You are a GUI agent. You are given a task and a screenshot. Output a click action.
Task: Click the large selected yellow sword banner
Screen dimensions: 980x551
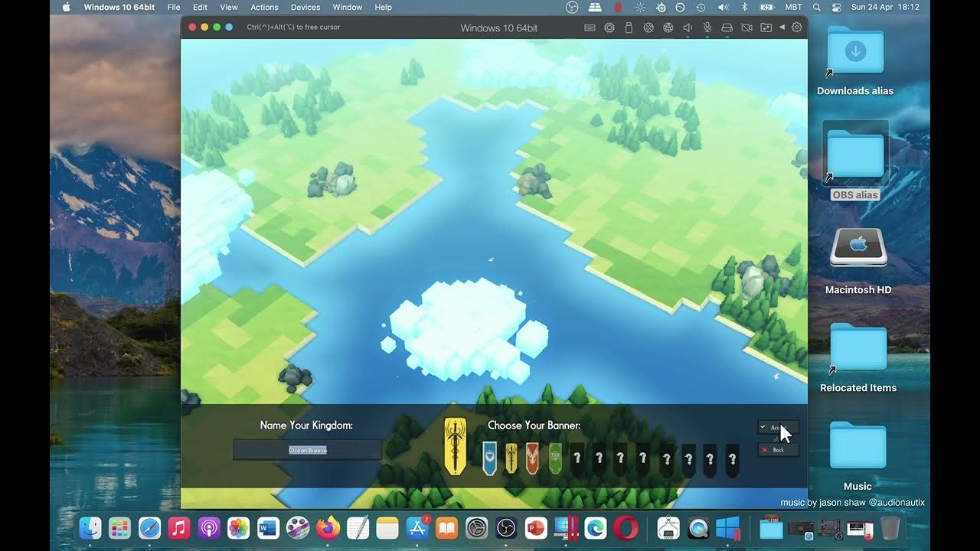(x=456, y=446)
